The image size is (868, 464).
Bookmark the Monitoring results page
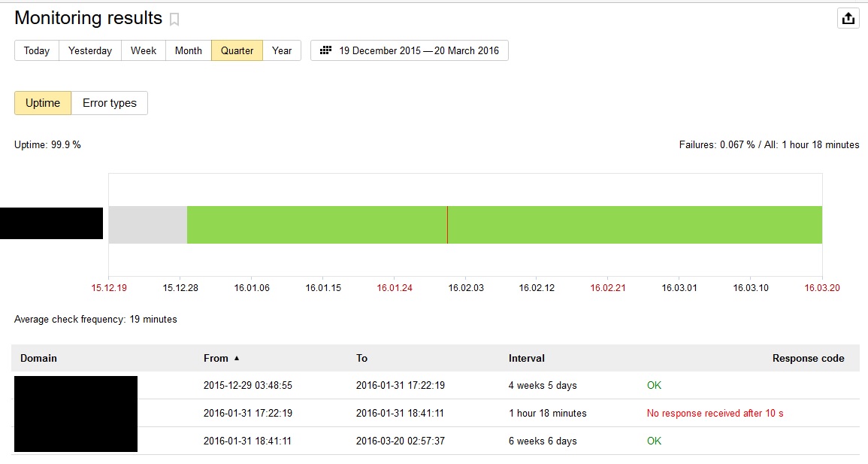click(174, 20)
